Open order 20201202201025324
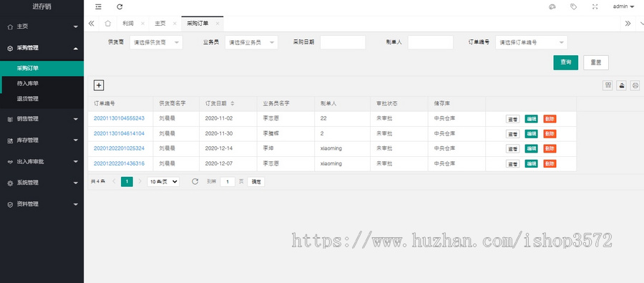Viewport: 644px width, 283px height. tap(119, 148)
